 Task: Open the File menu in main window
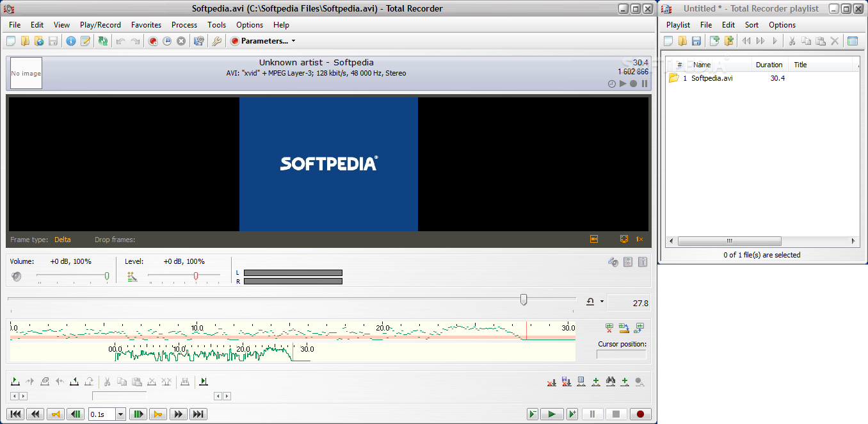point(15,25)
